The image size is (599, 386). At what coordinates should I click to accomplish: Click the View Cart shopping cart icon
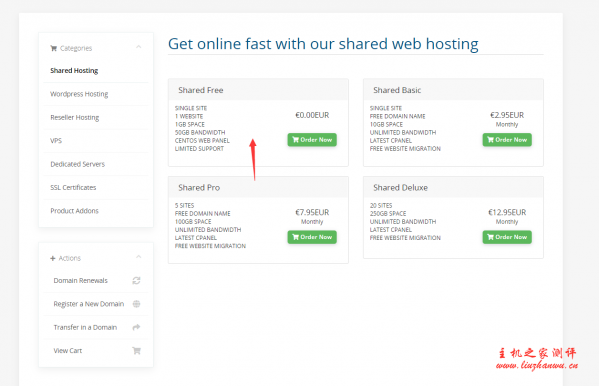click(x=136, y=350)
